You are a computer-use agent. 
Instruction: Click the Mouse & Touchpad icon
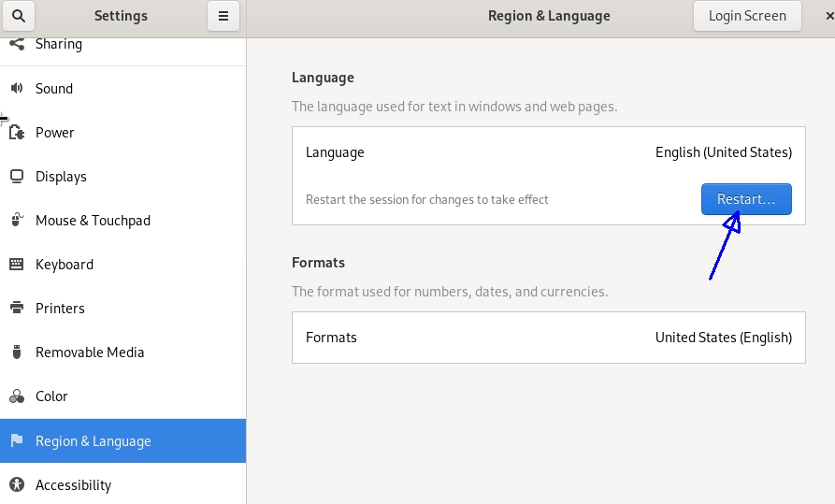[x=17, y=221]
